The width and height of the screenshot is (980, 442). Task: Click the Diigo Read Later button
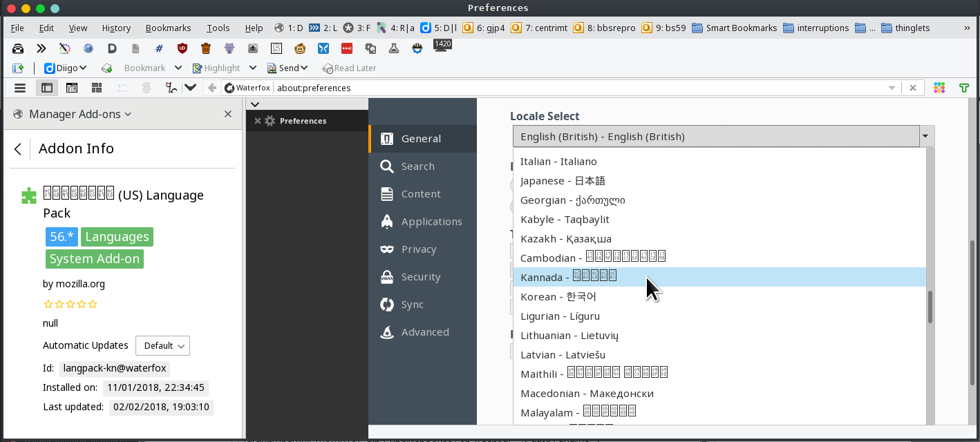coord(350,68)
